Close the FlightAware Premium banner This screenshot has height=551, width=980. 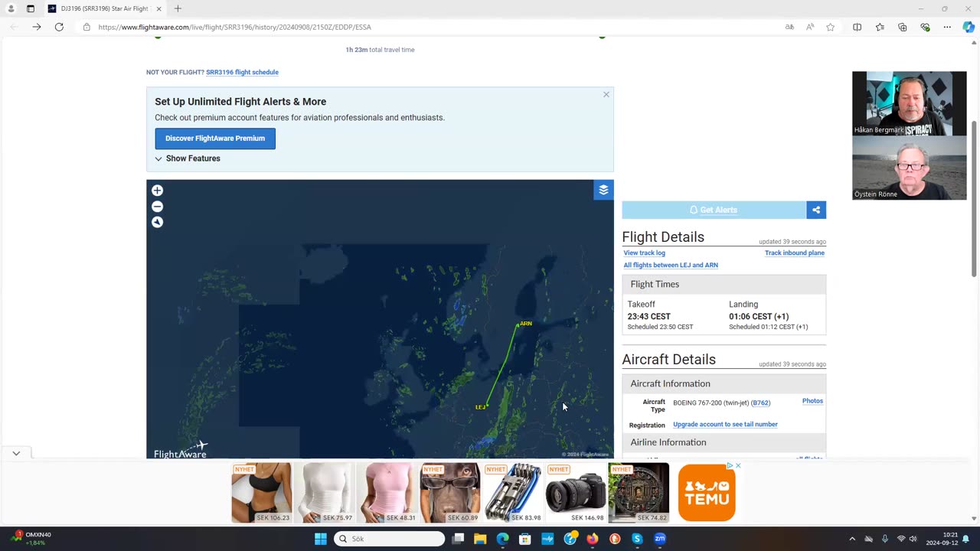coord(606,95)
